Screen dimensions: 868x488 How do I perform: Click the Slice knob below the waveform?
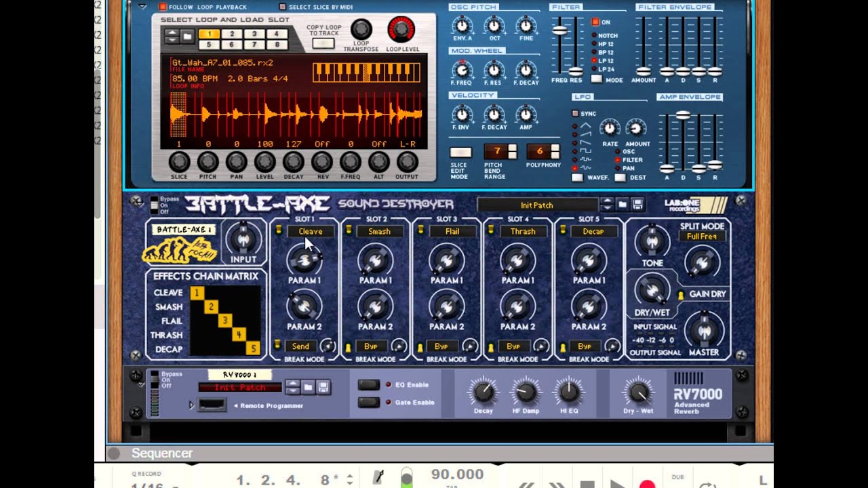(x=179, y=162)
